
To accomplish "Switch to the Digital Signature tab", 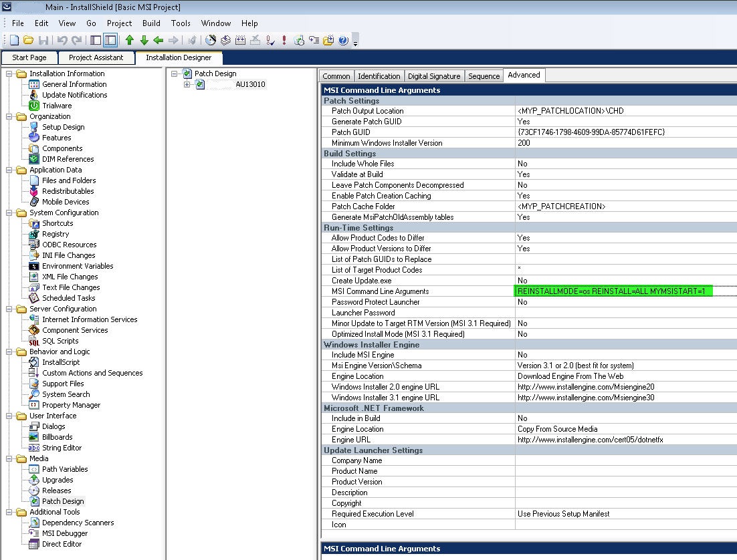I will coord(434,76).
